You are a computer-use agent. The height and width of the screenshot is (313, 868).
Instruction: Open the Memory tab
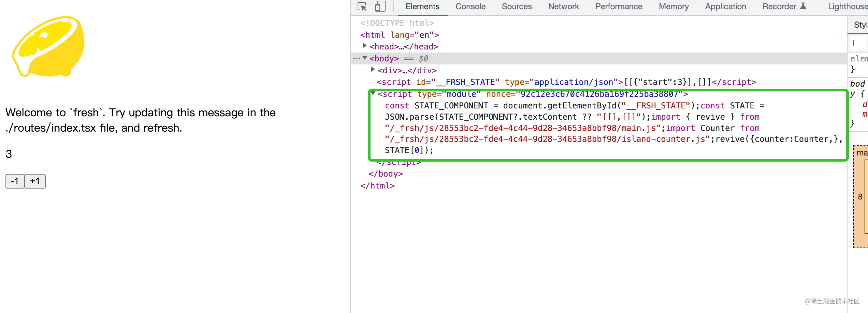[x=674, y=6]
